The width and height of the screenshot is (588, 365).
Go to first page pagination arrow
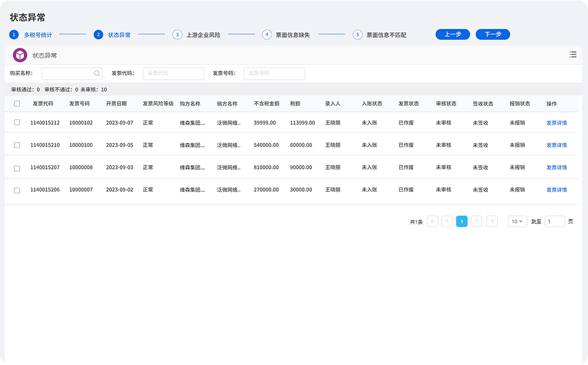[432, 221]
